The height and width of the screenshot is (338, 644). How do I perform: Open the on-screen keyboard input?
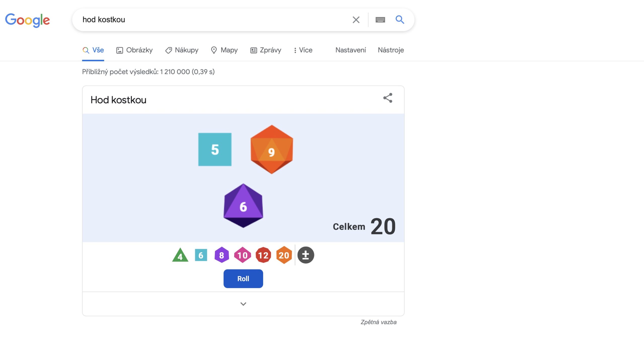pyautogui.click(x=380, y=19)
